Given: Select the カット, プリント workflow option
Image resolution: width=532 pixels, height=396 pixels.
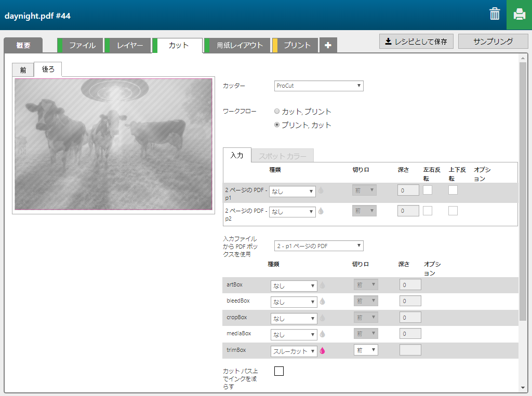Looking at the screenshot, I should pos(277,112).
